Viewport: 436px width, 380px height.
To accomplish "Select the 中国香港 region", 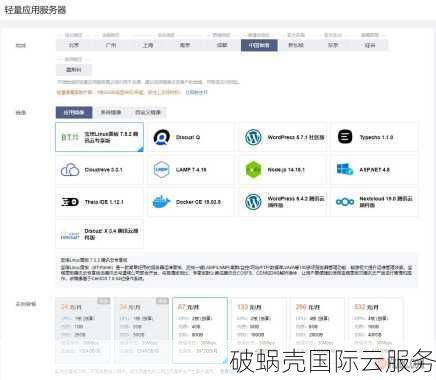I will point(259,45).
